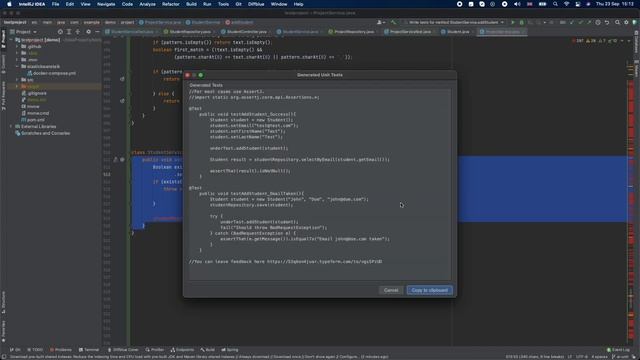Image resolution: width=640 pixels, height=360 pixels.
Task: Click the macOS Spotlight search icon
Action: pos(555,4)
